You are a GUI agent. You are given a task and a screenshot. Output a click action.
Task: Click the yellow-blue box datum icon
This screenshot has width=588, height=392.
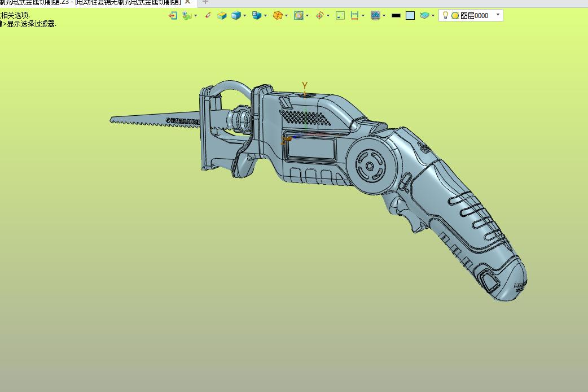pos(222,15)
